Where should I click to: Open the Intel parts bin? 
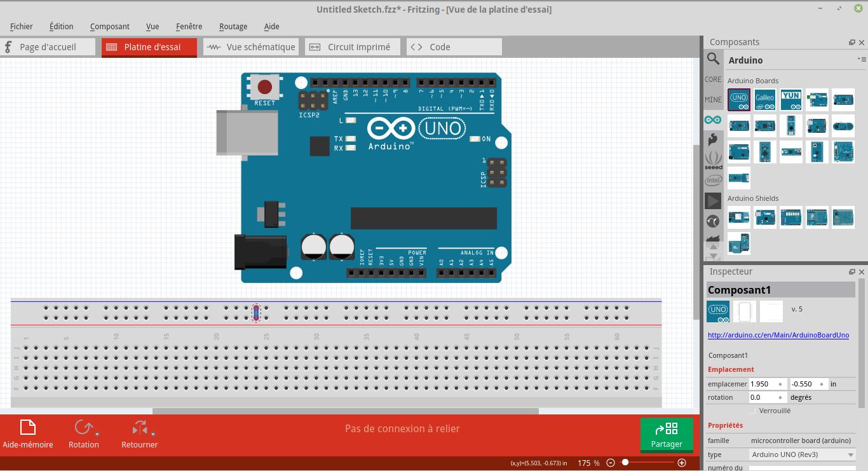tap(713, 181)
